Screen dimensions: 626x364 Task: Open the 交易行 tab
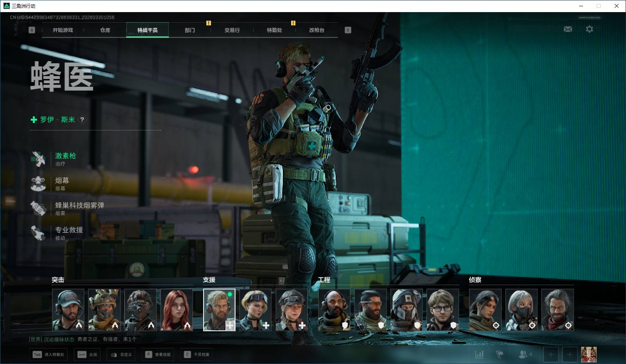point(232,30)
